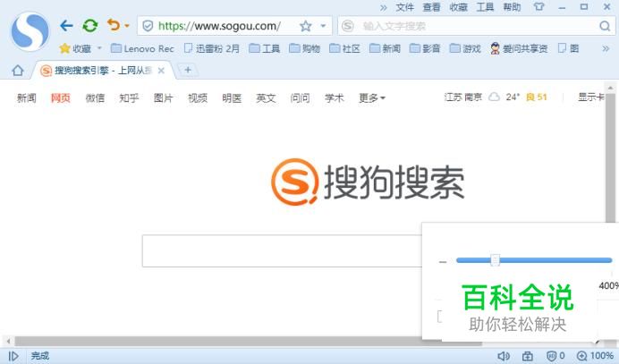The height and width of the screenshot is (364, 619).
Task: Open the 文件 menu
Action: click(404, 7)
